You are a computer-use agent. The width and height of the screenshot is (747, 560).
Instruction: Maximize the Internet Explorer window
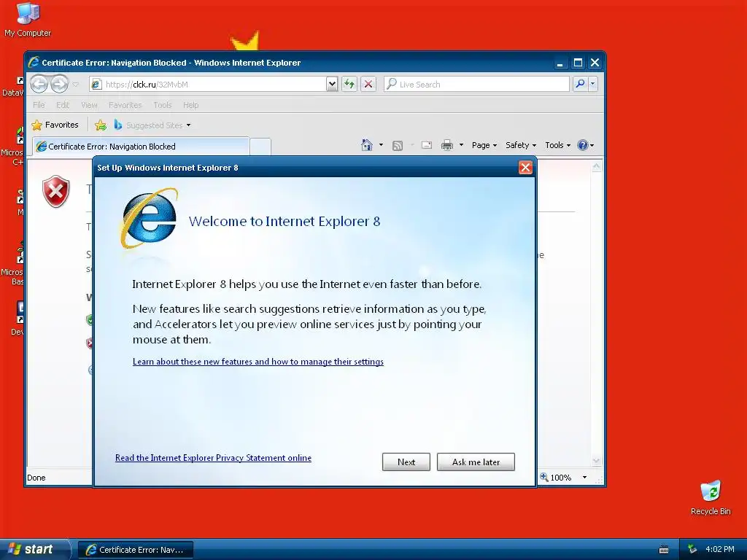578,63
